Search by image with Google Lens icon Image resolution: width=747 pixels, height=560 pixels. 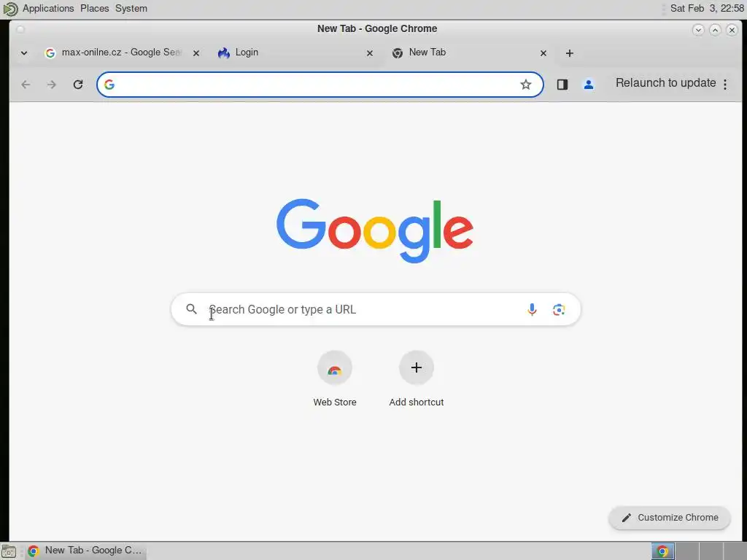click(x=558, y=309)
